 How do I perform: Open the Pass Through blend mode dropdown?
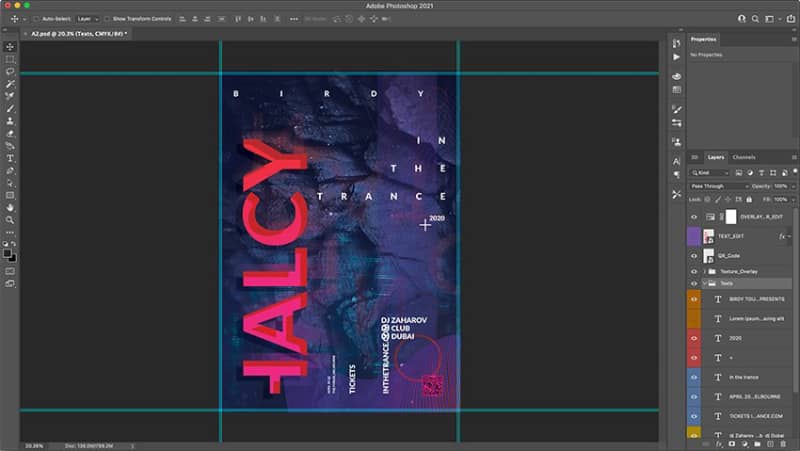click(x=719, y=186)
